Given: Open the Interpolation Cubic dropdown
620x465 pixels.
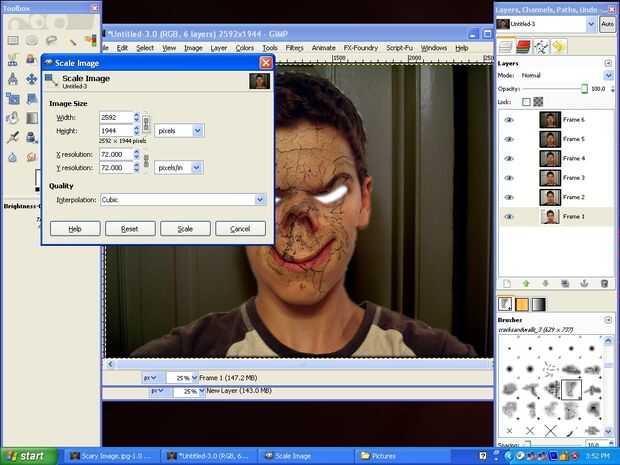Looking at the screenshot, I should 183,200.
